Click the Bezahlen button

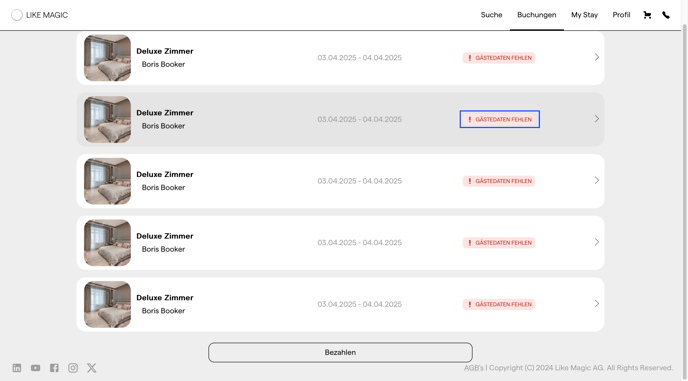[x=340, y=352]
